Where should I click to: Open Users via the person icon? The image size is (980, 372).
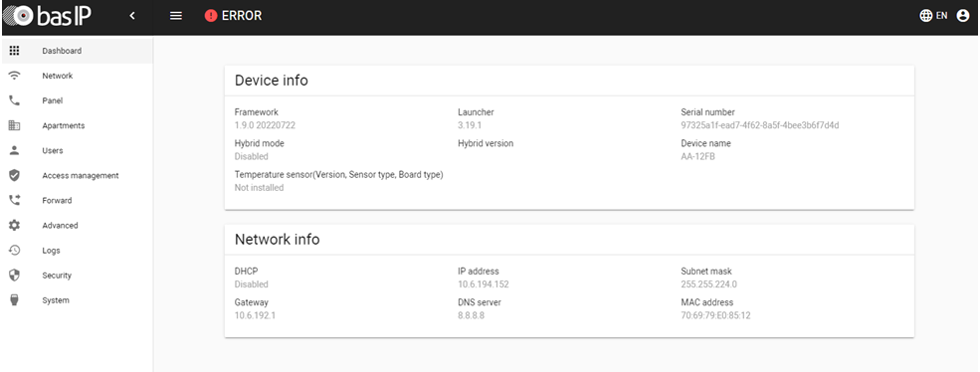coord(14,150)
